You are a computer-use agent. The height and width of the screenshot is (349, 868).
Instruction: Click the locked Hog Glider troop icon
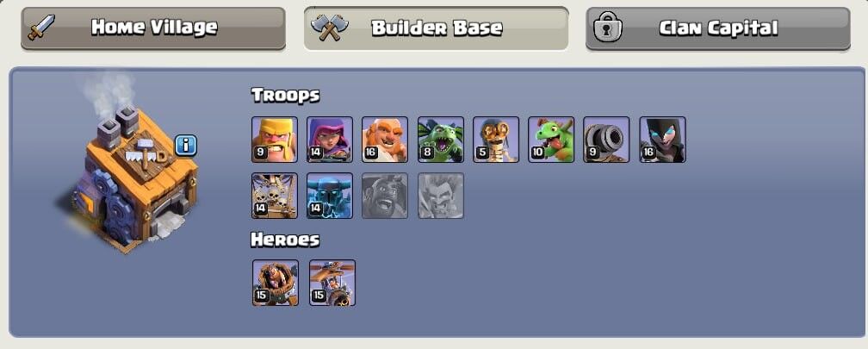pos(385,196)
